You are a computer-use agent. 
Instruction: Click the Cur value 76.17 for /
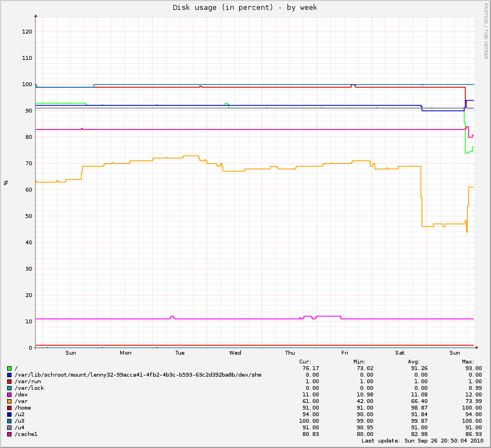tap(311, 368)
